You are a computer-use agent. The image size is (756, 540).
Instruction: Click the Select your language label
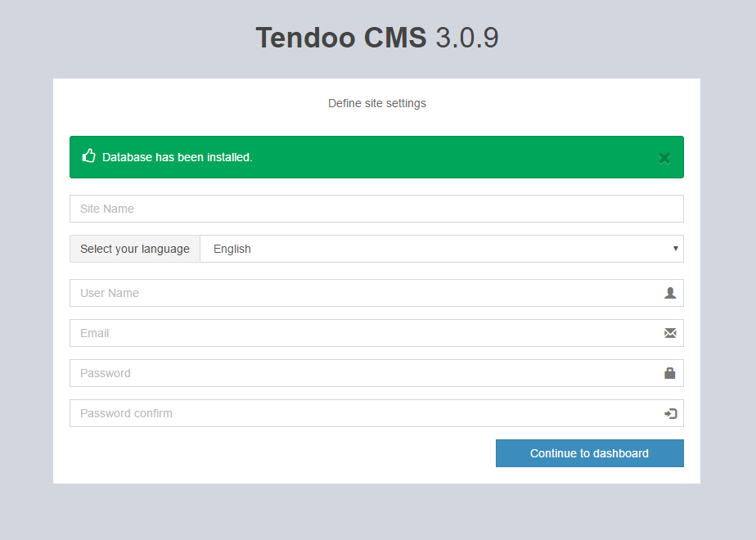135,249
